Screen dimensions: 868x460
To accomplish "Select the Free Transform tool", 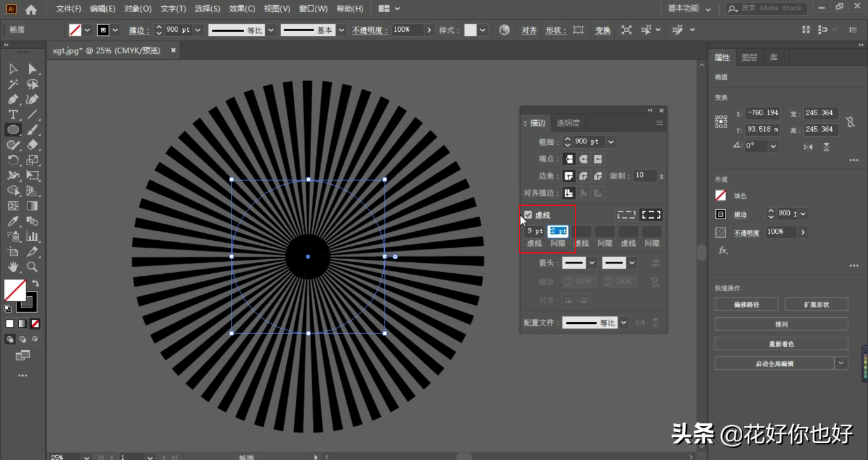I will [x=32, y=175].
